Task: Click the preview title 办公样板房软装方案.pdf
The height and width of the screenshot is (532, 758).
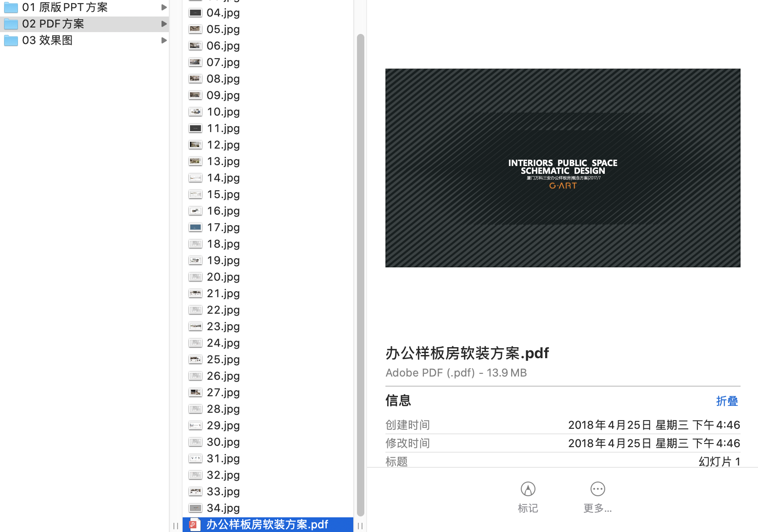Action: click(x=467, y=353)
